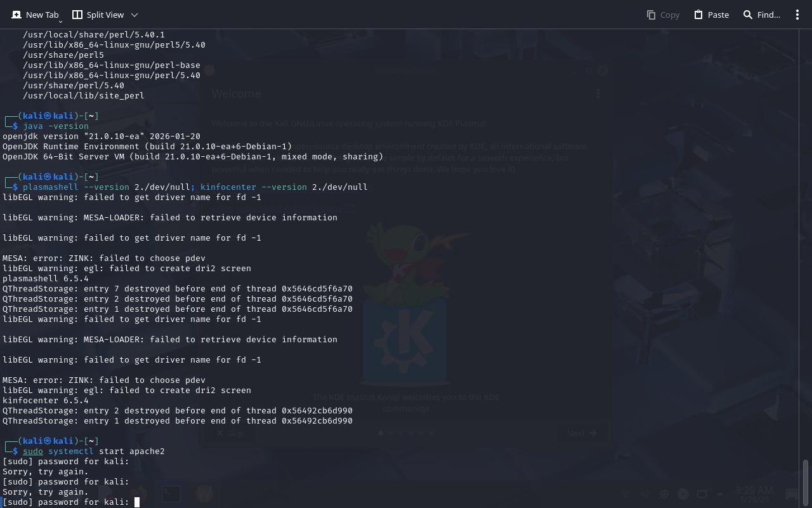Open Find with the magnifier icon
This screenshot has width=812, height=508.
click(748, 15)
